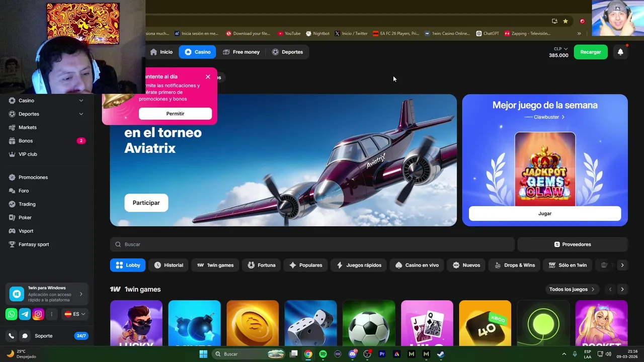Click the Trading chart icon in sidebar
Viewport: 644px width, 362px height.
coord(13,204)
